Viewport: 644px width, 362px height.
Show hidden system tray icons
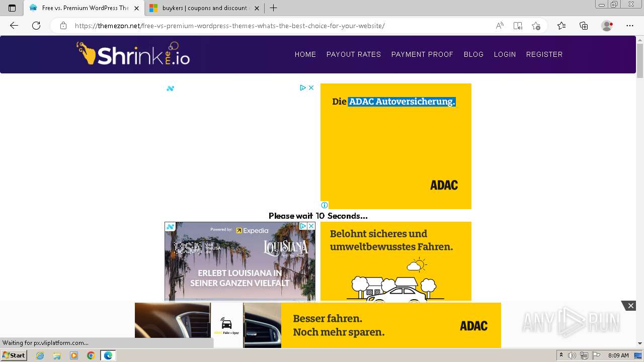coord(561,355)
